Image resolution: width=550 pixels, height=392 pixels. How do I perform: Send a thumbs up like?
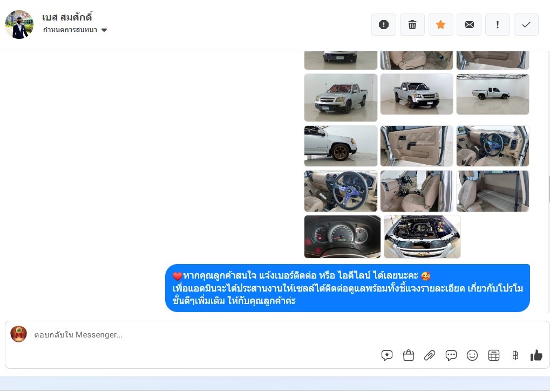click(537, 355)
